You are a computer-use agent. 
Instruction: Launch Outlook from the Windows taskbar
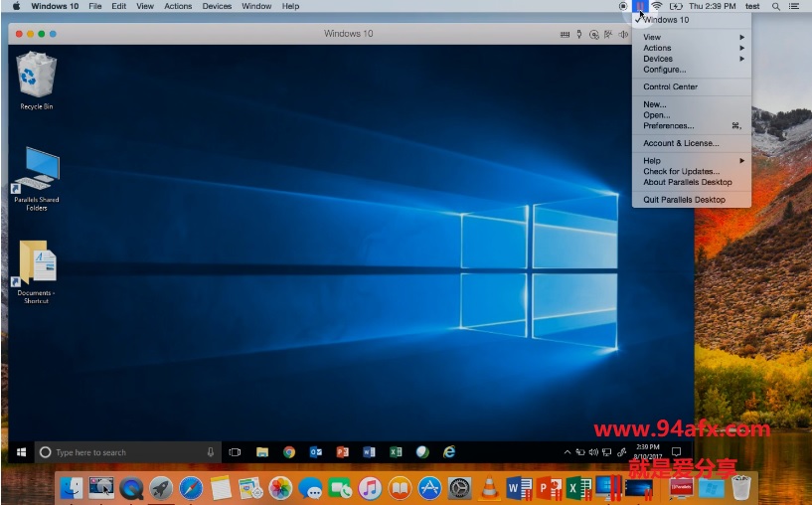pyautogui.click(x=316, y=452)
